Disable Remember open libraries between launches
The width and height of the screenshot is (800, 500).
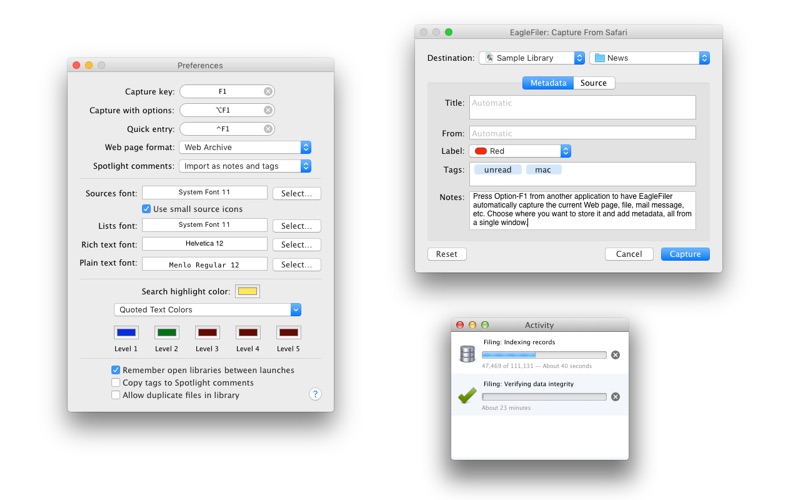click(x=116, y=370)
